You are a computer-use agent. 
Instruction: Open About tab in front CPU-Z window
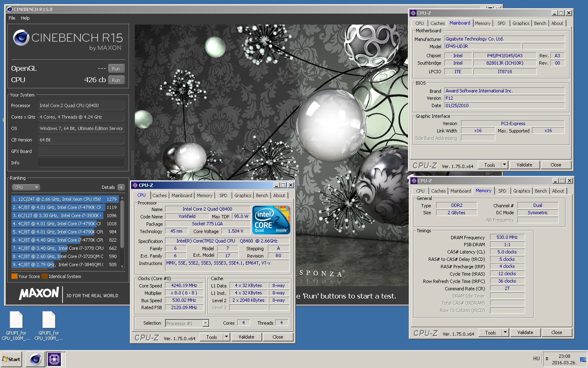coord(279,195)
